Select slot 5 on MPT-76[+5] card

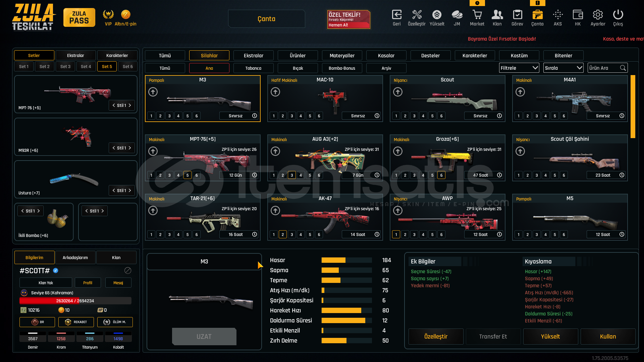point(187,175)
